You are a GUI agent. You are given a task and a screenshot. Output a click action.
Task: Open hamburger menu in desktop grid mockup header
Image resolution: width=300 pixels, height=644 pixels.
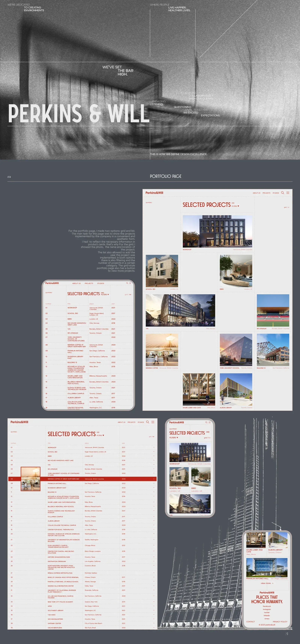pyautogui.click(x=288, y=193)
